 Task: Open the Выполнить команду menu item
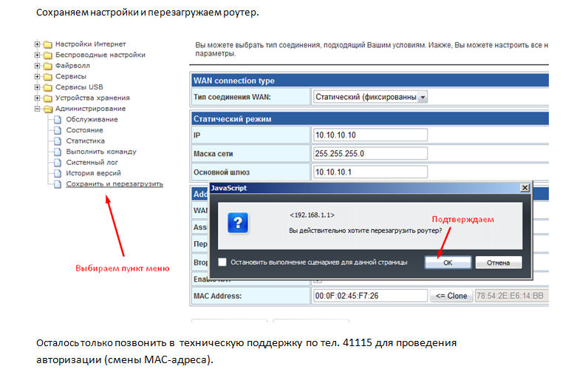100,152
